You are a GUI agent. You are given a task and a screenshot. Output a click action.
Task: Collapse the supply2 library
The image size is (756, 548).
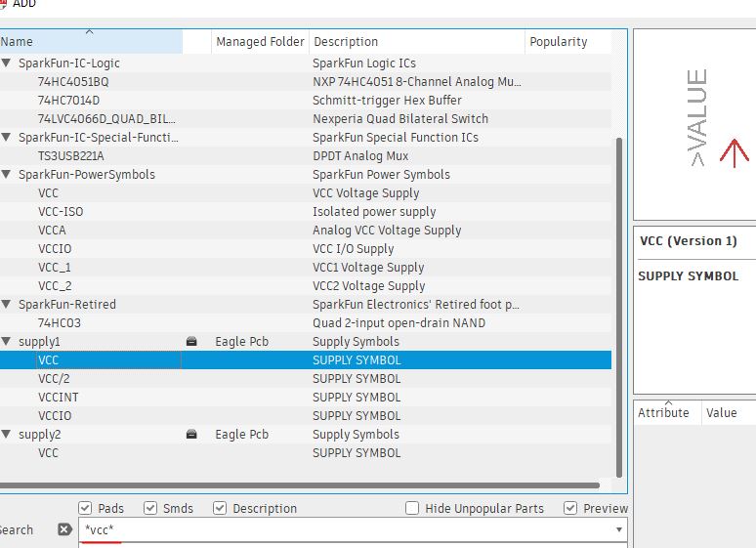coord(6,434)
